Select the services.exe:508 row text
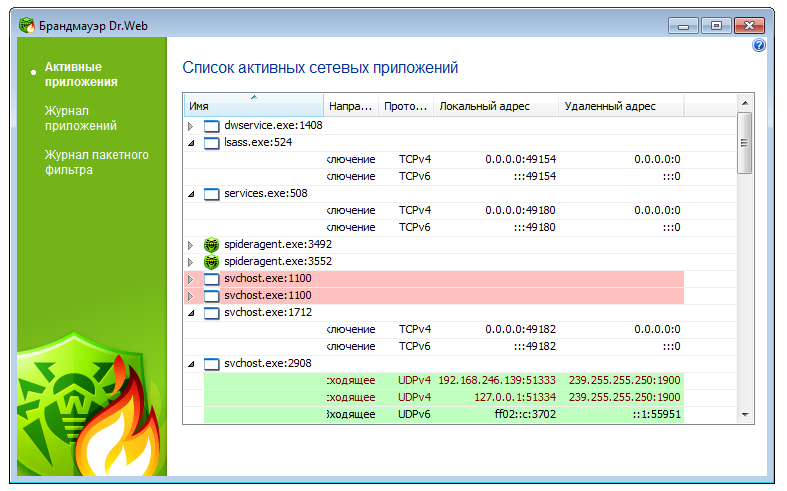The width and height of the screenshot is (787, 491). click(x=266, y=193)
